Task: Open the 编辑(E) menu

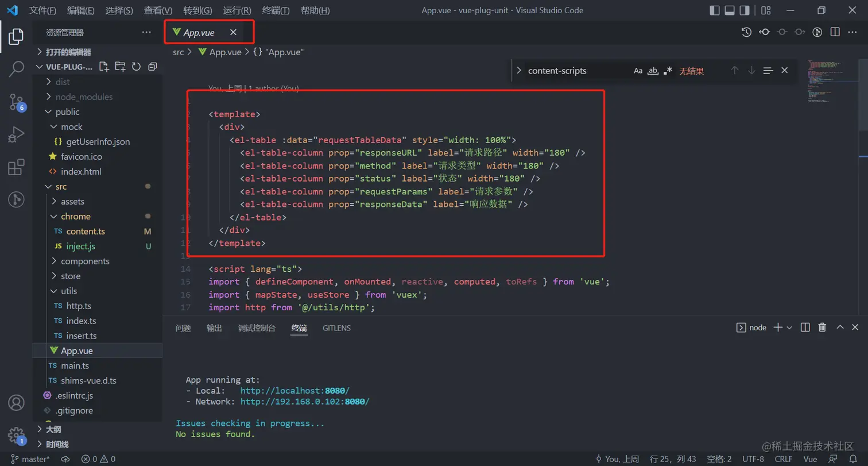Action: coord(81,10)
